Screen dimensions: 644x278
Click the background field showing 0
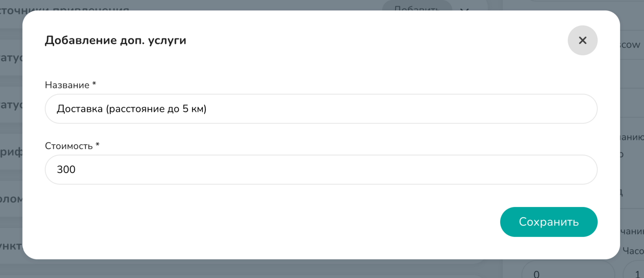point(568,271)
